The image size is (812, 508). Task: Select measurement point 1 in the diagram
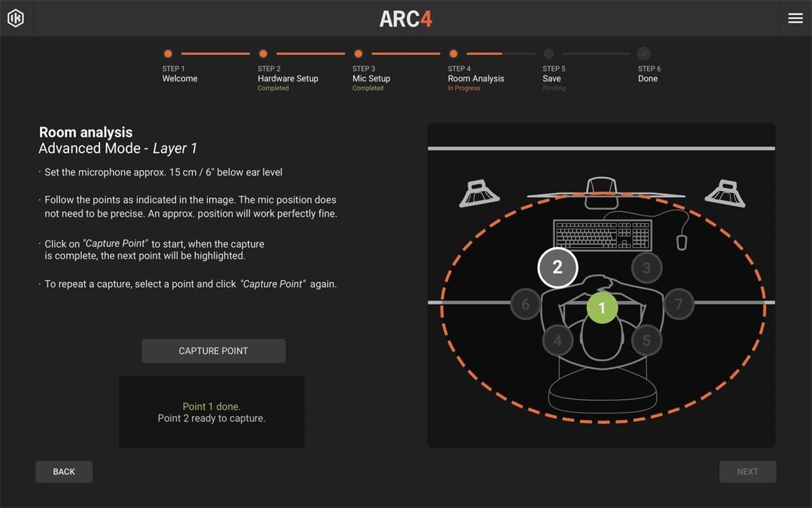(x=602, y=308)
